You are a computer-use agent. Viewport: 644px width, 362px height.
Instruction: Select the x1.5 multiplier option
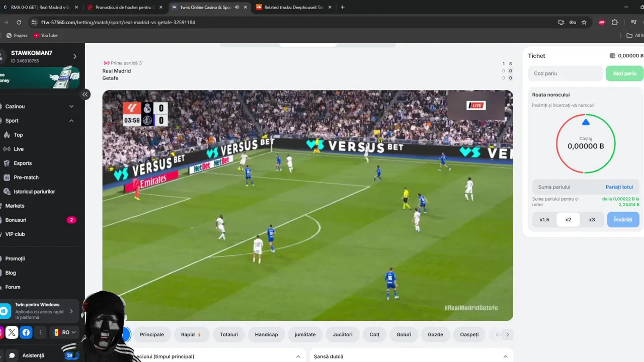tap(544, 220)
